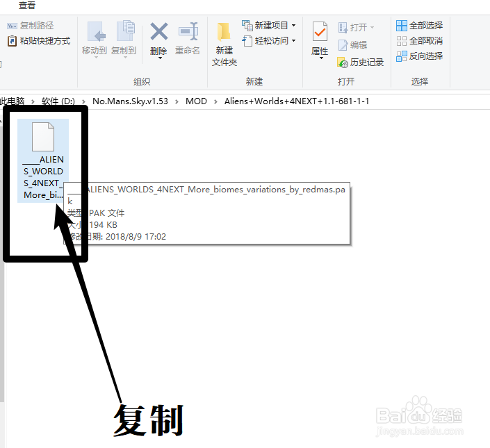
Task: Expand Easy access (轻松访问) dropdown arrow
Action: point(294,41)
